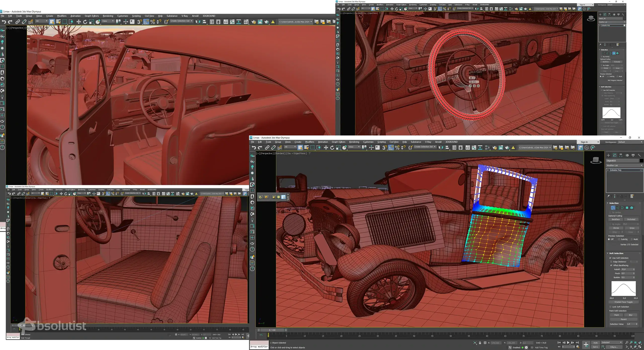Click object color swatch beside Object033
This screenshot has height=350, width=644.
[641, 161]
